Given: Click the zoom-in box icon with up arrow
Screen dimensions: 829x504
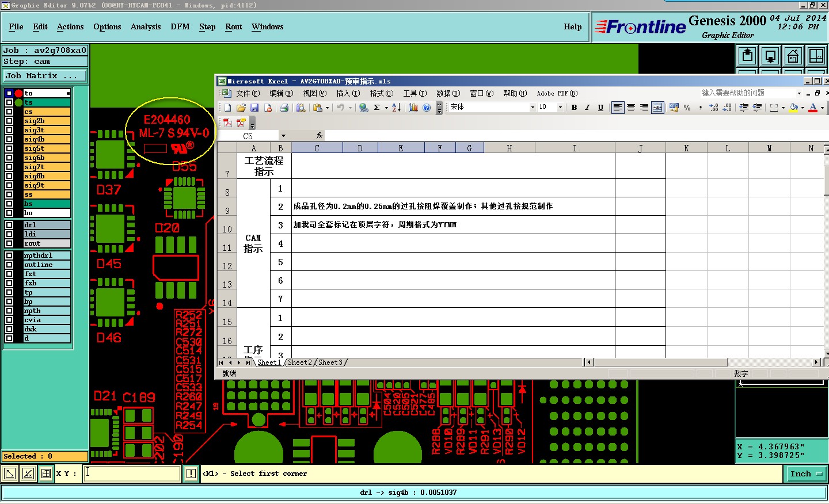Looking at the screenshot, I should pyautogui.click(x=747, y=56).
